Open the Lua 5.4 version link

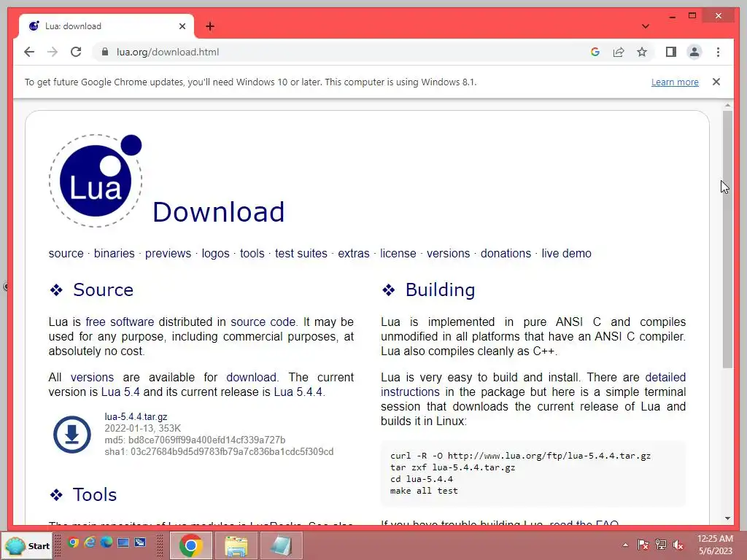pos(120,392)
